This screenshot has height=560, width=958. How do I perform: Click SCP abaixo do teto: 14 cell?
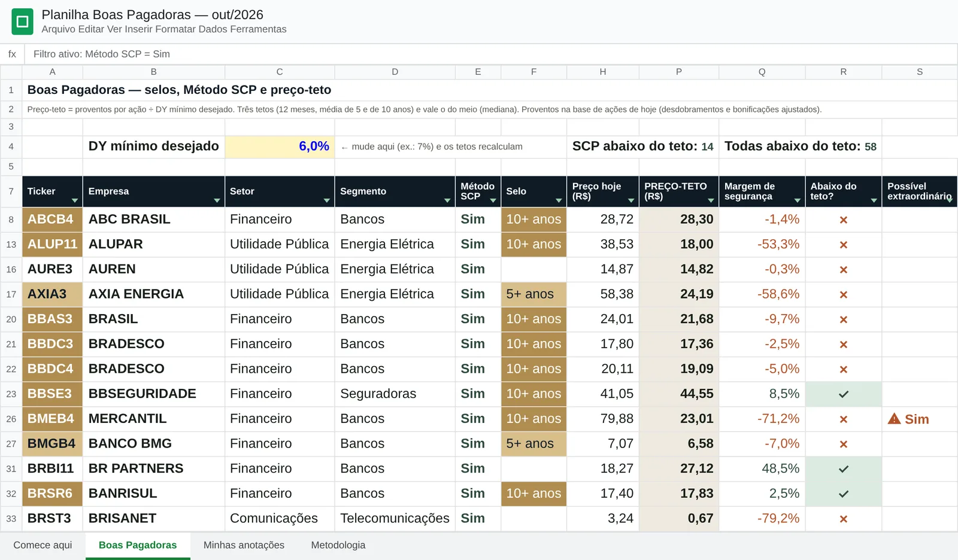(643, 147)
